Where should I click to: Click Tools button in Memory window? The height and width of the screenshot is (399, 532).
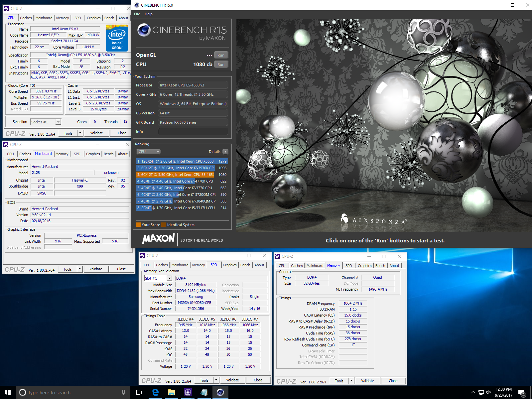pyautogui.click(x=339, y=381)
